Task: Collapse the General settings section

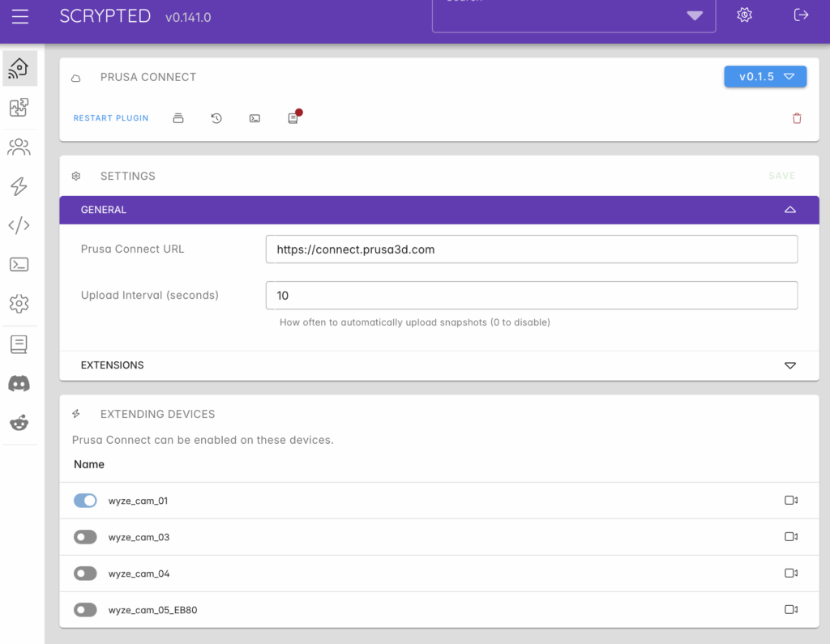Action: [789, 210]
